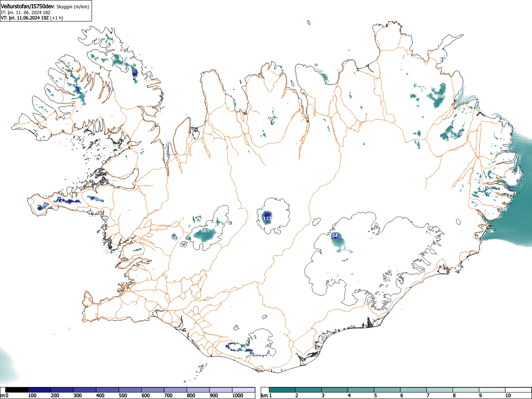Click the 6–7 km legend swatch
The width and height of the screenshot is (532, 399).
(414, 390)
